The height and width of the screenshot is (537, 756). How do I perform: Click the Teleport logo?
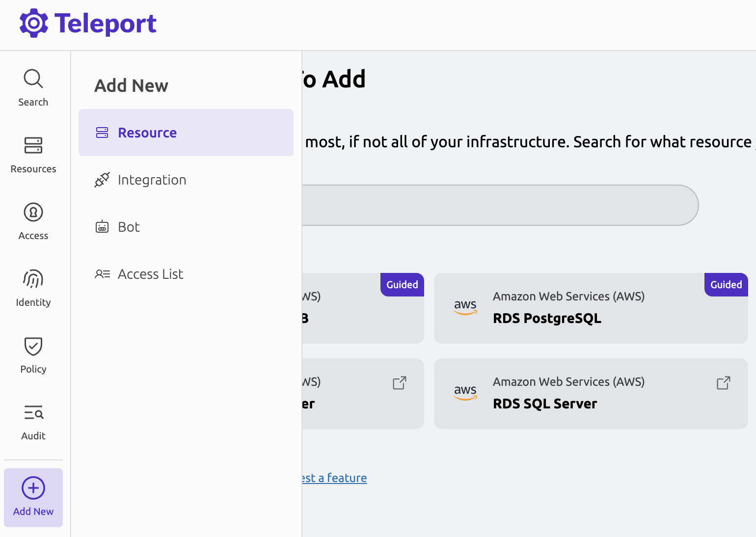pos(87,23)
